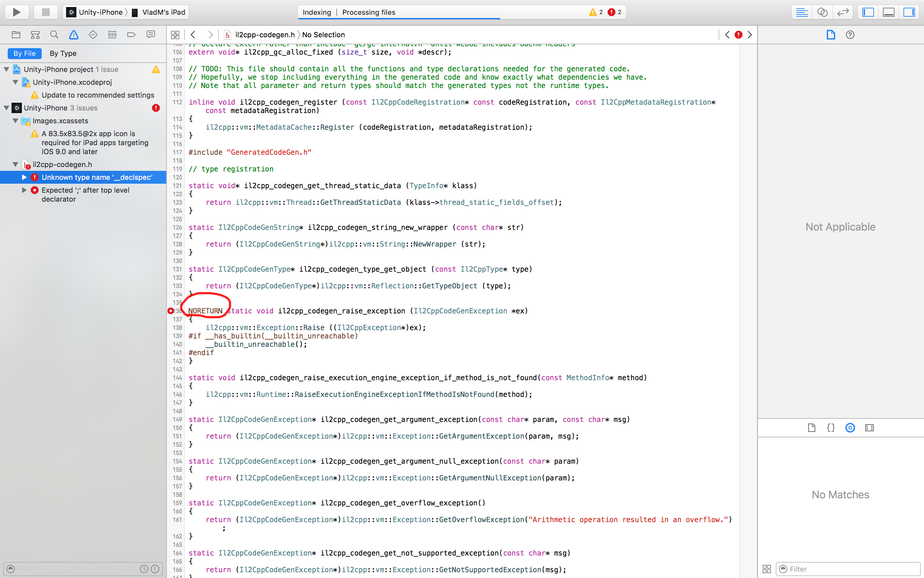Choose destination VladM's iPad
The width and height of the screenshot is (924, 578).
pyautogui.click(x=158, y=12)
